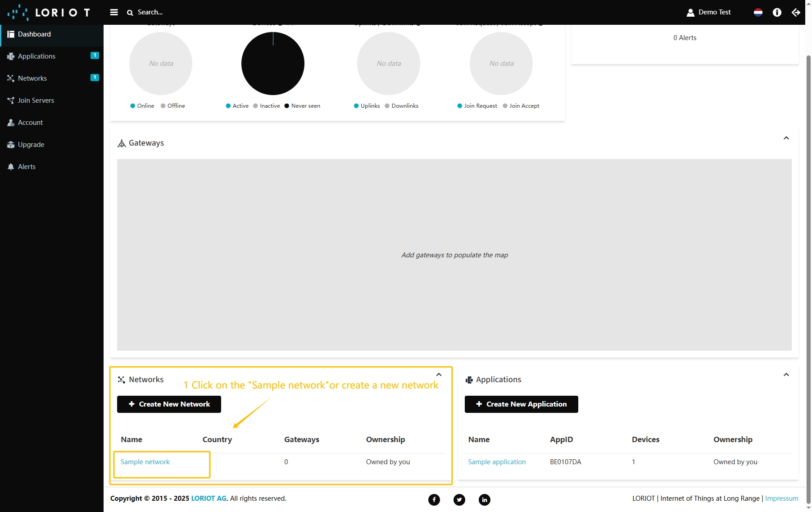Image resolution: width=812 pixels, height=512 pixels.
Task: Open the Sample application link
Action: coord(497,462)
